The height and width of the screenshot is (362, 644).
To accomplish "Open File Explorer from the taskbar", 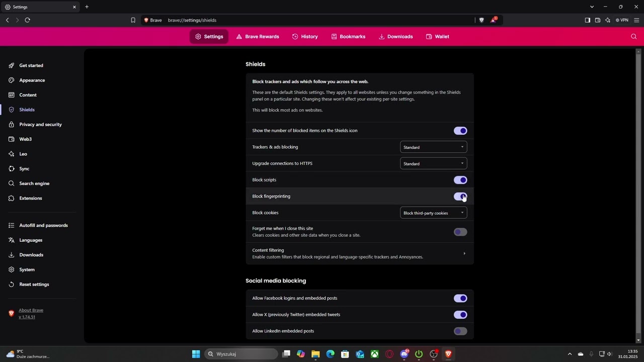I will pyautogui.click(x=315, y=354).
